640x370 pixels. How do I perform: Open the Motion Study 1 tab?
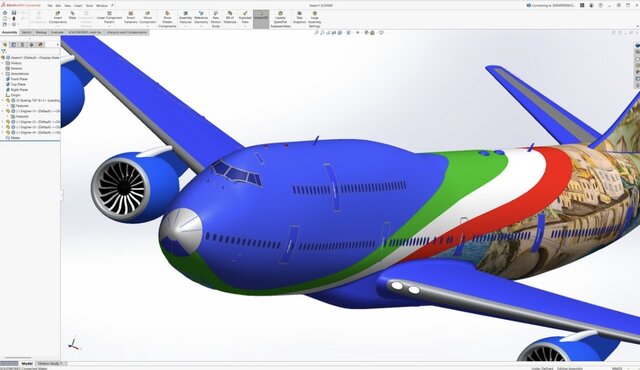[x=50, y=363]
